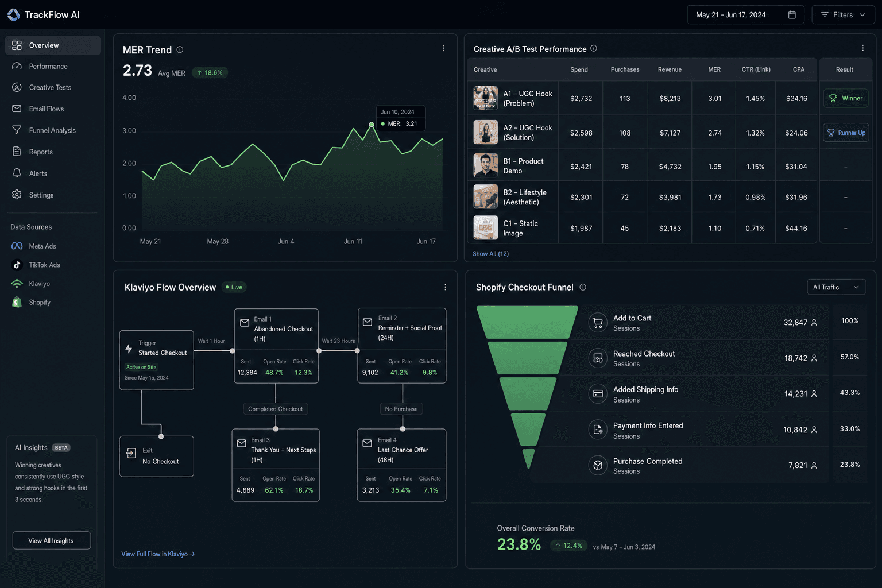
Task: Click the Exit No Checkout icon
Action: pos(131,453)
